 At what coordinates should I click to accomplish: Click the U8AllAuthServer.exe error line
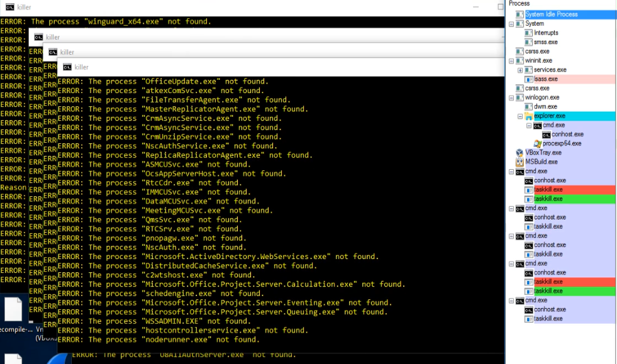click(184, 355)
